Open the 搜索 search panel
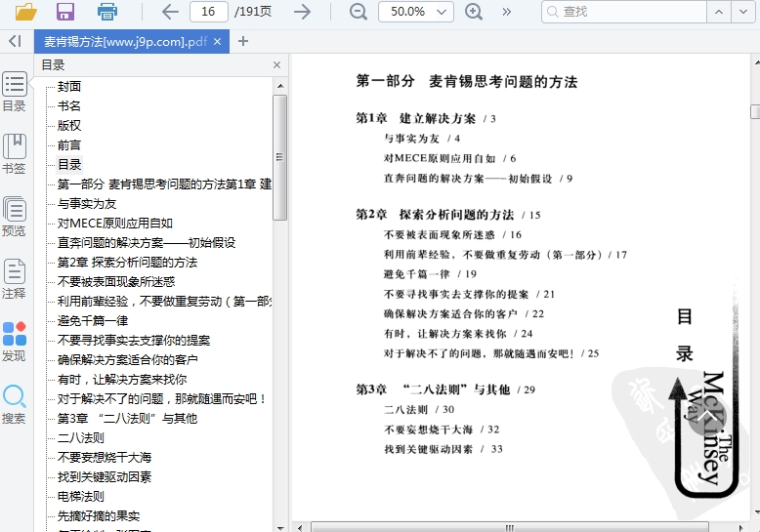Screen dimensions: 760x532 [15, 403]
